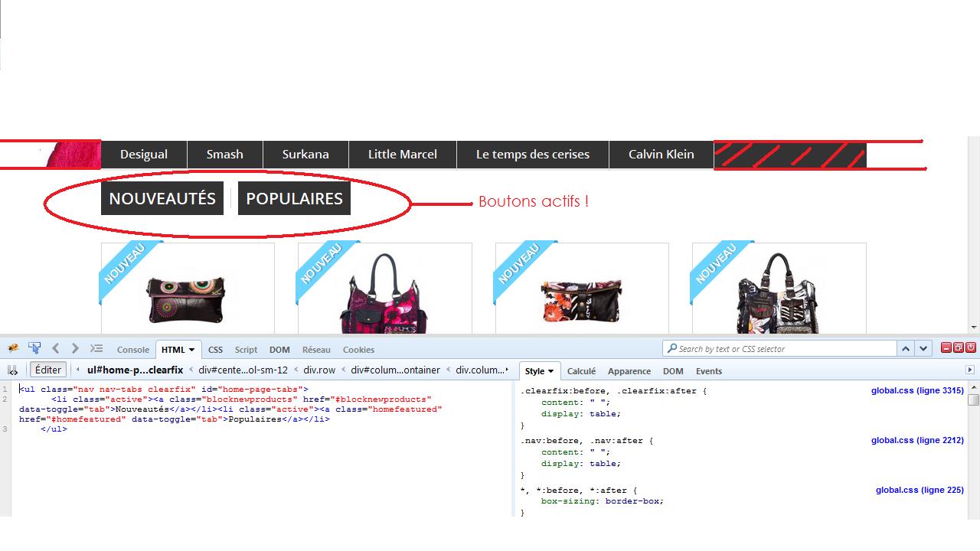Show the command line popup icon
Screen dimensions: 980x551
pos(96,348)
